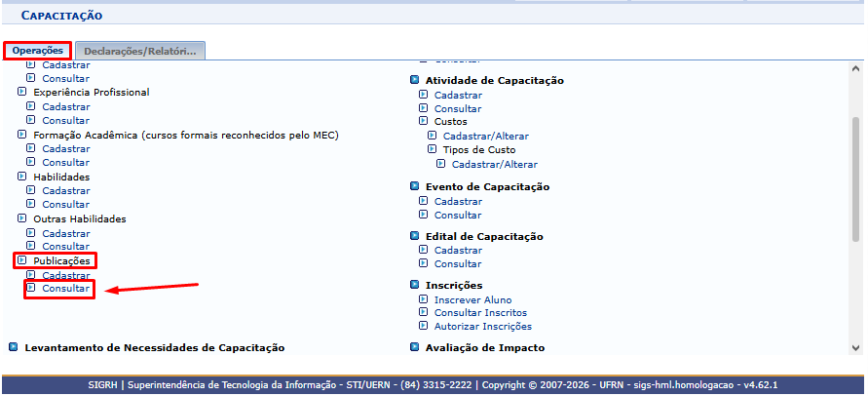The width and height of the screenshot is (868, 396).
Task: Click the scrollbar up arrow
Action: tap(855, 69)
